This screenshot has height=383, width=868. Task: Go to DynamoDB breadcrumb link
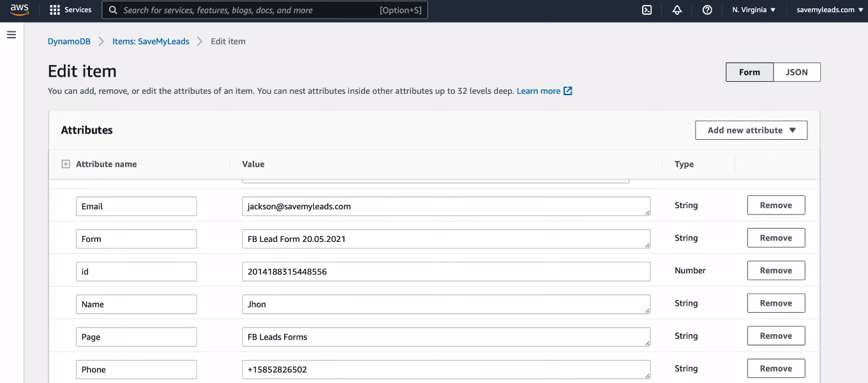[69, 41]
